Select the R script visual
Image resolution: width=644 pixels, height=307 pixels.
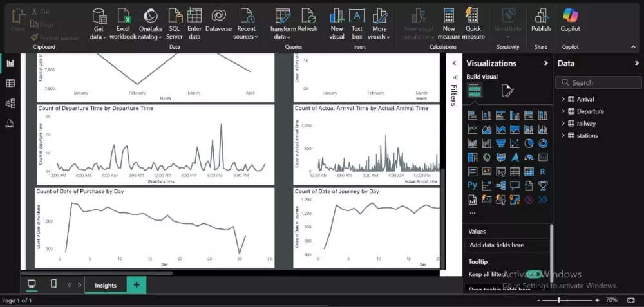coord(543,172)
